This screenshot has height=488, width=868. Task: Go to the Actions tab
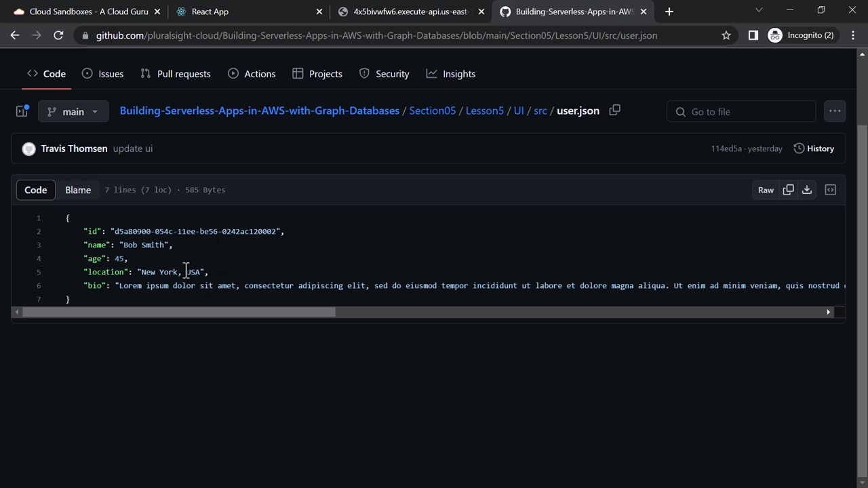click(252, 74)
